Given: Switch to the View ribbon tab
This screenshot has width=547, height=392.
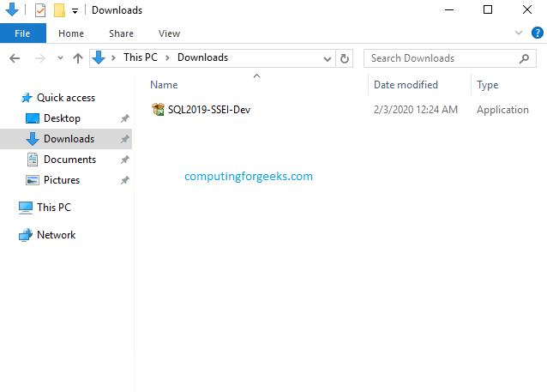Looking at the screenshot, I should (x=169, y=33).
